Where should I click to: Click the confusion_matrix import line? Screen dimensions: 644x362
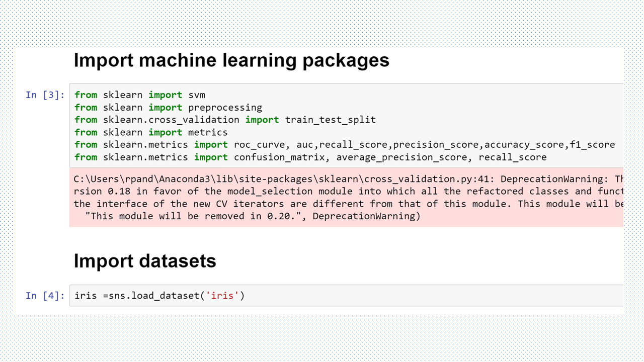310,157
